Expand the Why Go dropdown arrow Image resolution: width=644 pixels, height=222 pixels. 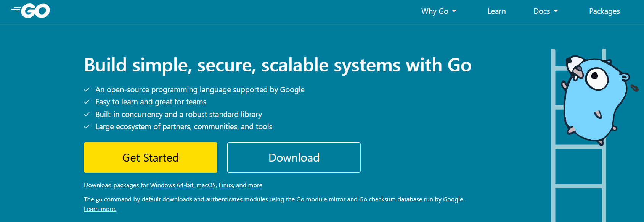pyautogui.click(x=454, y=11)
